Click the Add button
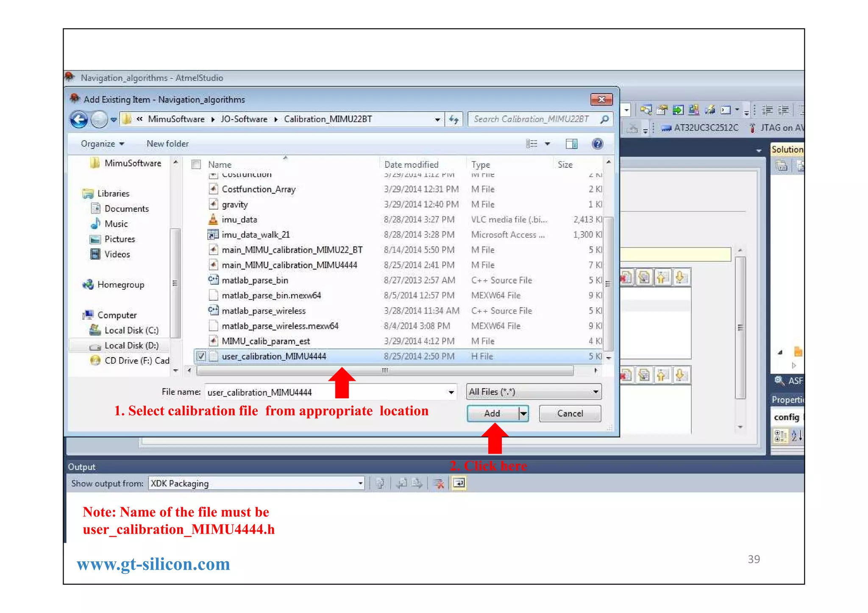868x613 pixels. click(x=492, y=413)
